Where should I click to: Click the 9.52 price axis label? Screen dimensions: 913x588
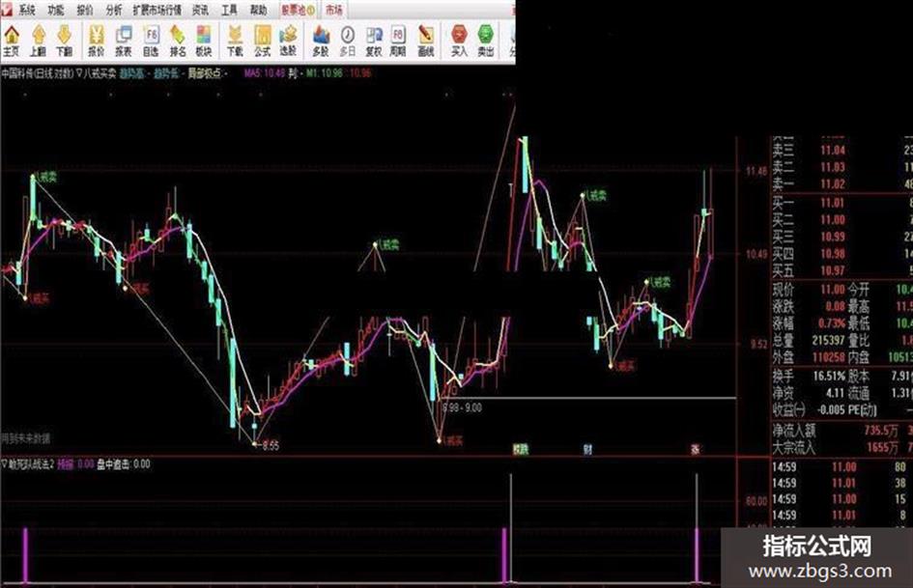point(758,344)
